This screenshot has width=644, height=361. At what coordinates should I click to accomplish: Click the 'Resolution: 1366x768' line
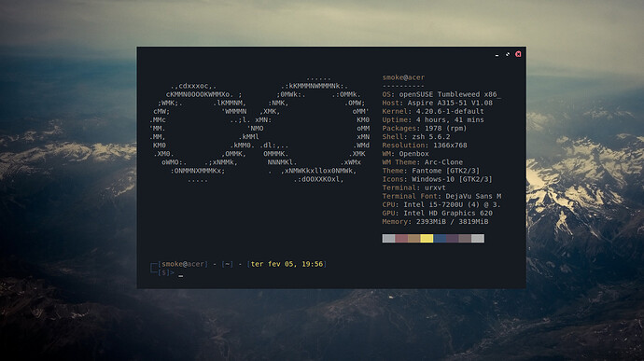click(x=425, y=146)
